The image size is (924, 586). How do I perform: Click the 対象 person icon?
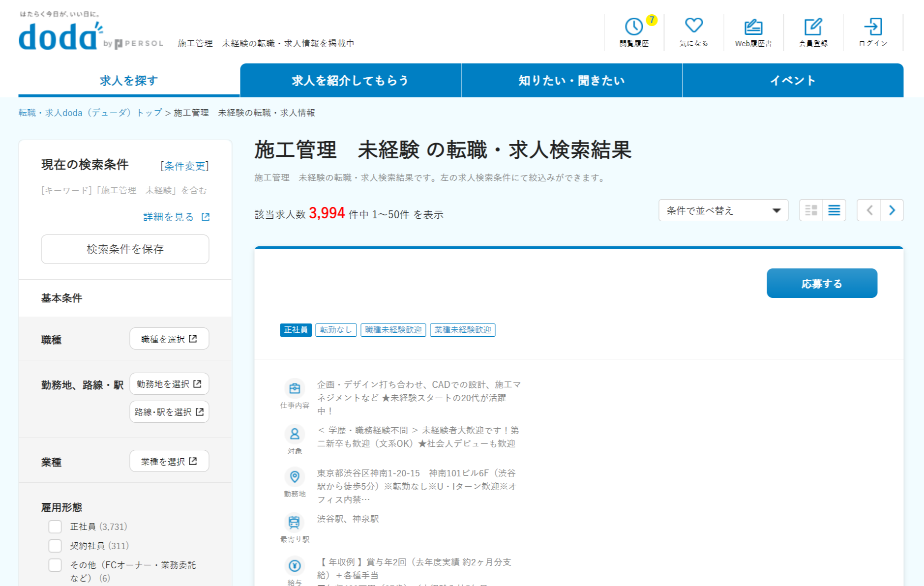point(295,434)
